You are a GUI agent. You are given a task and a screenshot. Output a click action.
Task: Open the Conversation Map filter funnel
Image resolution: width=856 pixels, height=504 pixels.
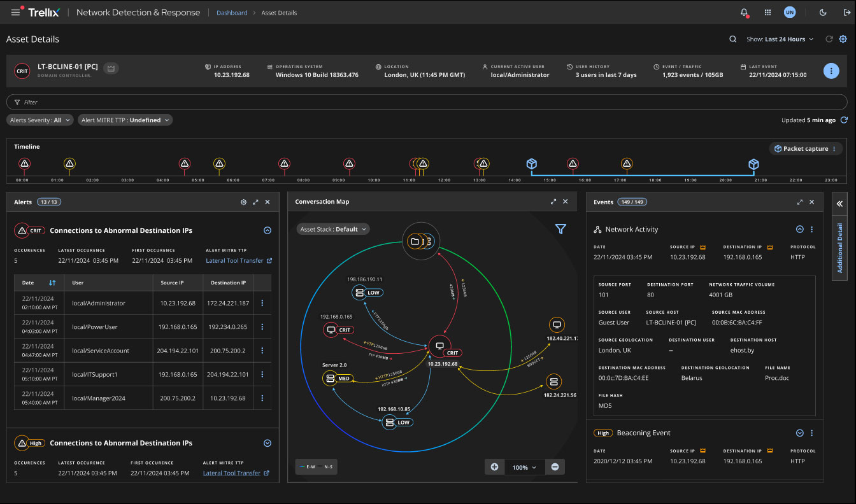click(560, 229)
